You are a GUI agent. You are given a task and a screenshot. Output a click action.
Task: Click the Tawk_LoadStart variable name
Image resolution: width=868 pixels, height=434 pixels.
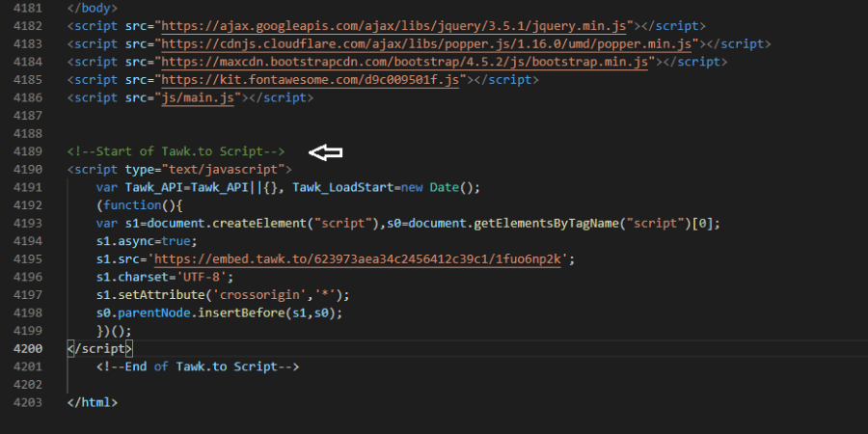[x=342, y=188]
